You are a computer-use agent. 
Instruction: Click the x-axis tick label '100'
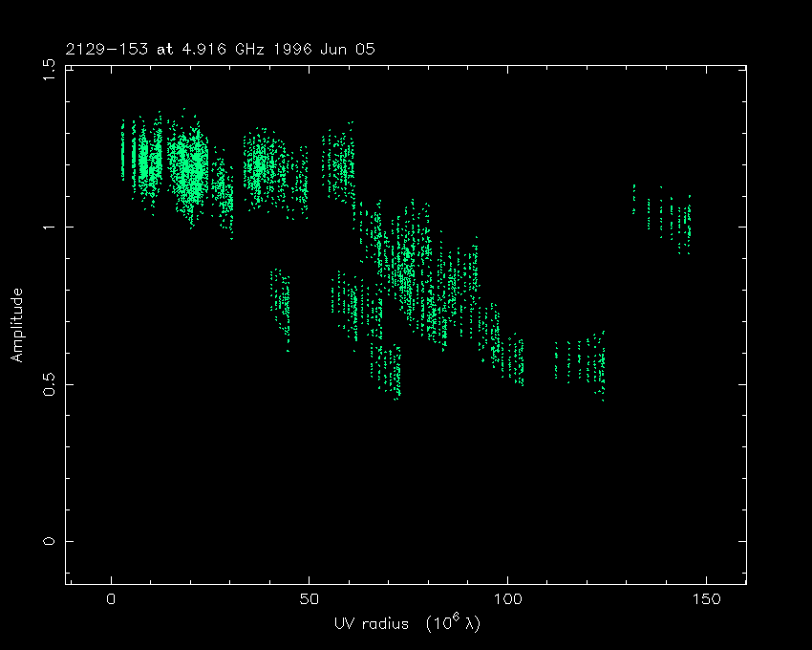click(x=507, y=600)
